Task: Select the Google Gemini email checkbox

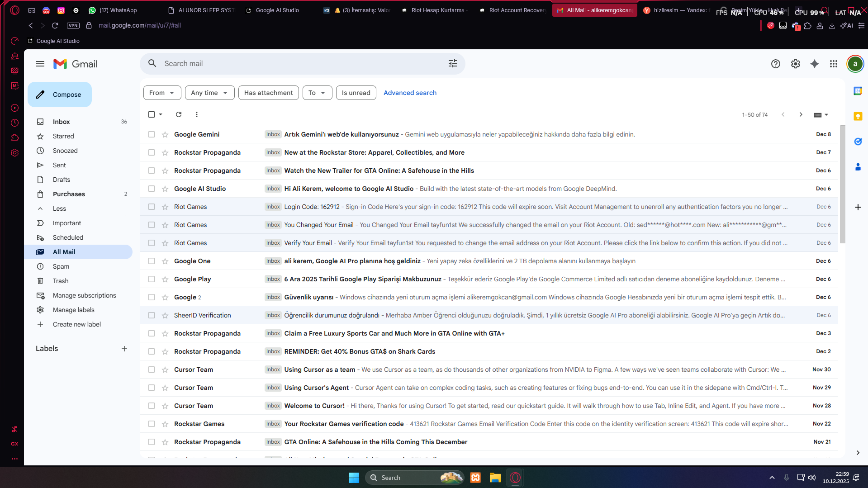Action: click(152, 134)
